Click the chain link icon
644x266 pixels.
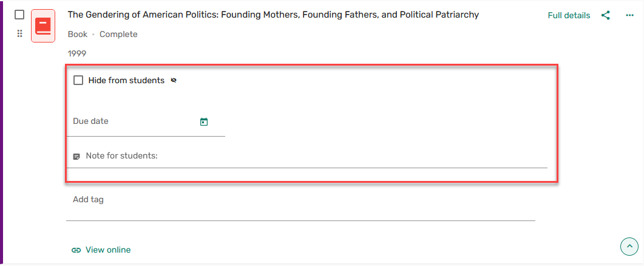76,250
